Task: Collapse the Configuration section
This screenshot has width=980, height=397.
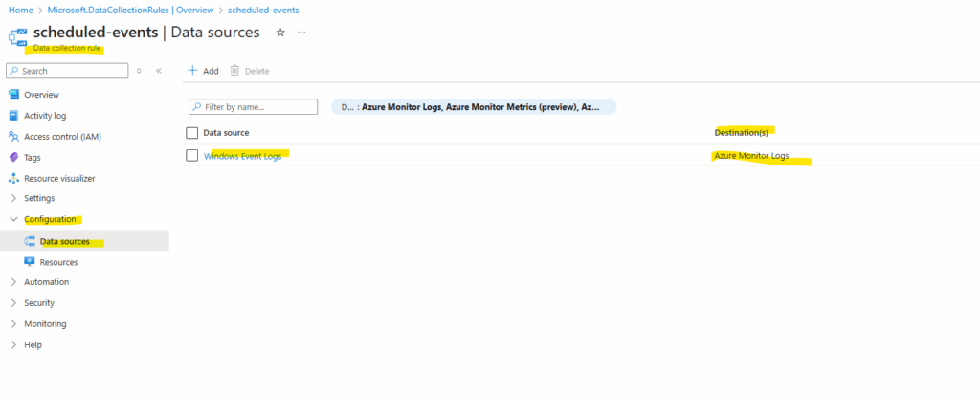Action: 13,219
